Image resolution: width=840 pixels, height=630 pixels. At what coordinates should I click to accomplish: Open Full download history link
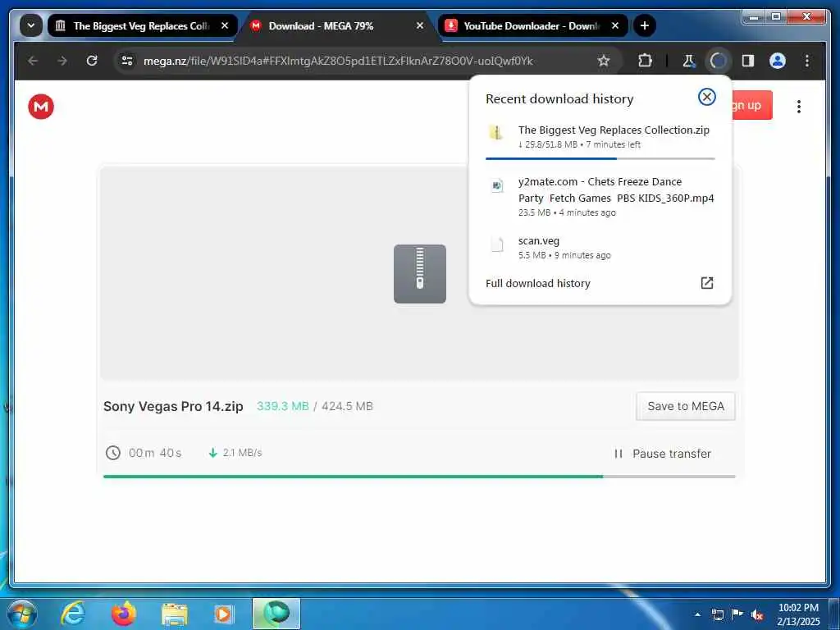[x=538, y=283]
